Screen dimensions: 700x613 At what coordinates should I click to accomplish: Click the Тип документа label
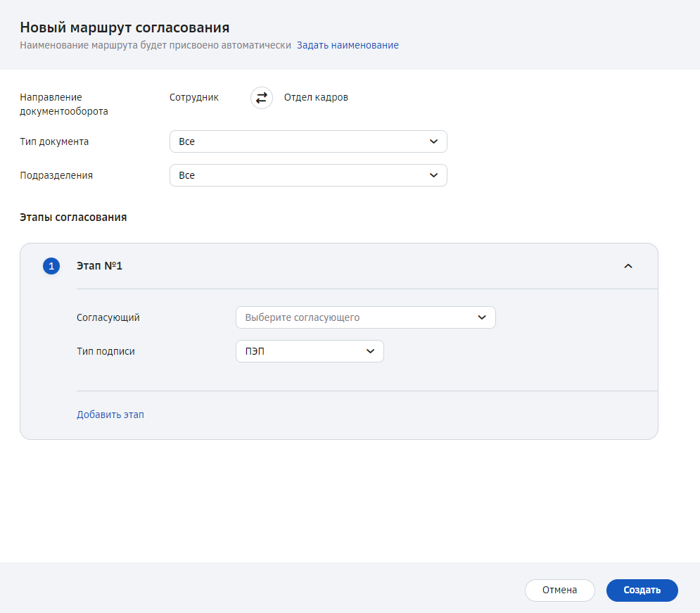[54, 141]
